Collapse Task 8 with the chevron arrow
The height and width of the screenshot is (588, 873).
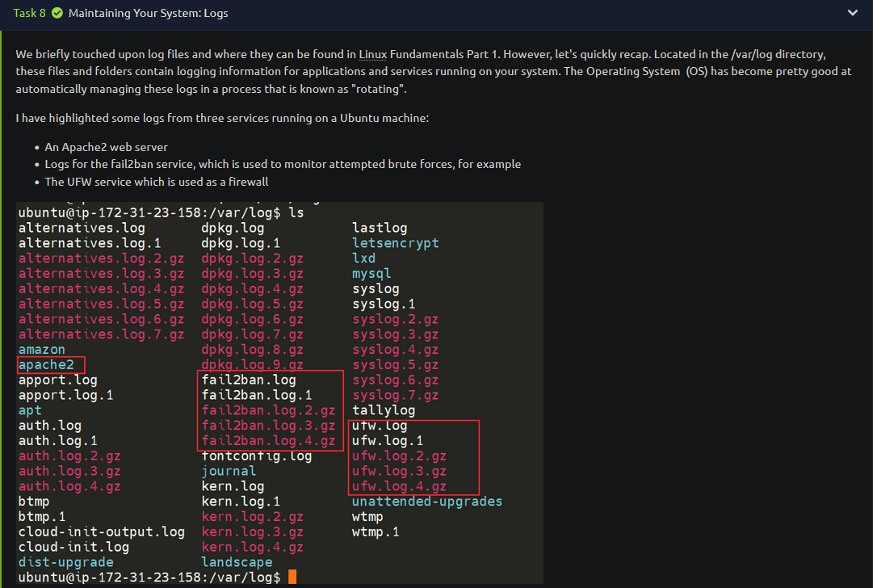[x=852, y=13]
